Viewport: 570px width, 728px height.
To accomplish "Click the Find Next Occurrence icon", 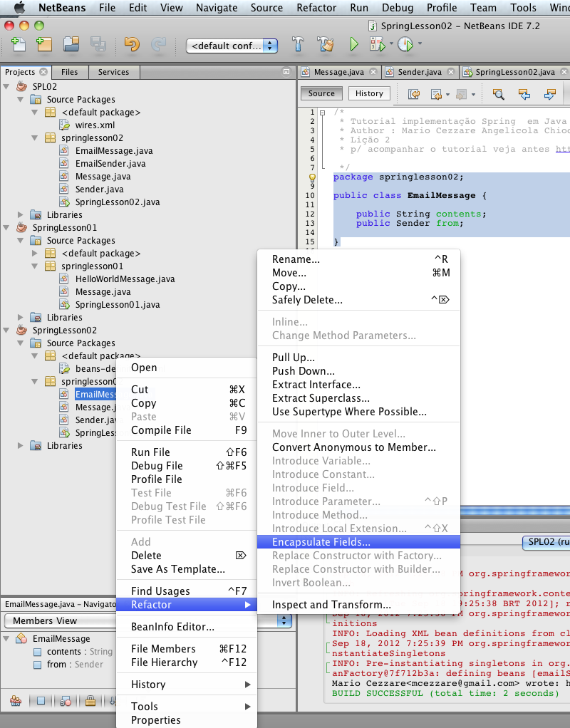I will (549, 94).
